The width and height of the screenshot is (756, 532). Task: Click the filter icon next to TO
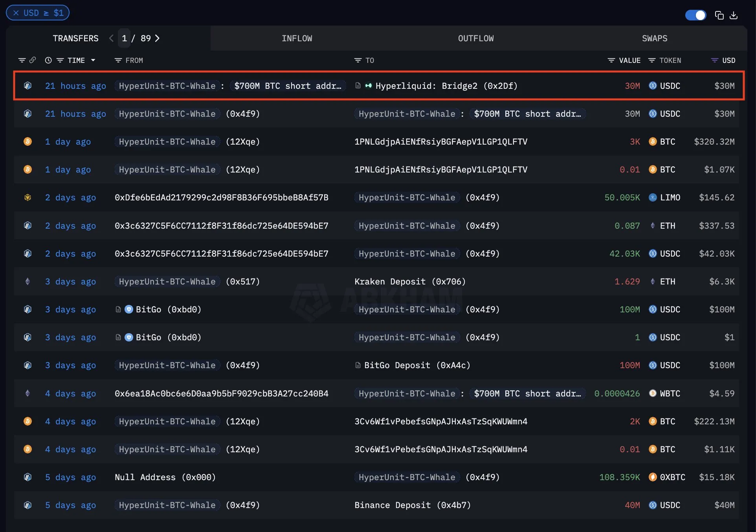[x=358, y=60]
